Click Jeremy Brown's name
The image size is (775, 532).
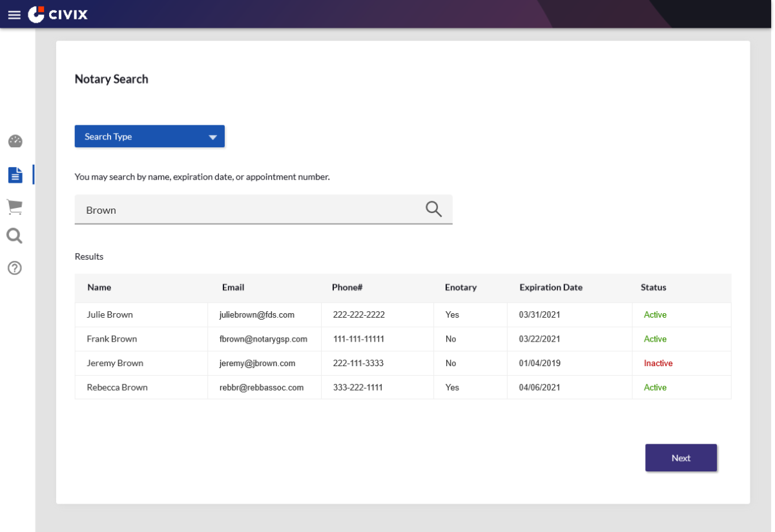[115, 363]
